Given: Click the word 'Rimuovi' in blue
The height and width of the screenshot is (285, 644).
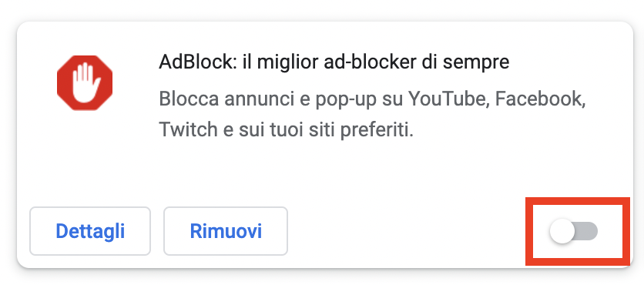Looking at the screenshot, I should [226, 232].
